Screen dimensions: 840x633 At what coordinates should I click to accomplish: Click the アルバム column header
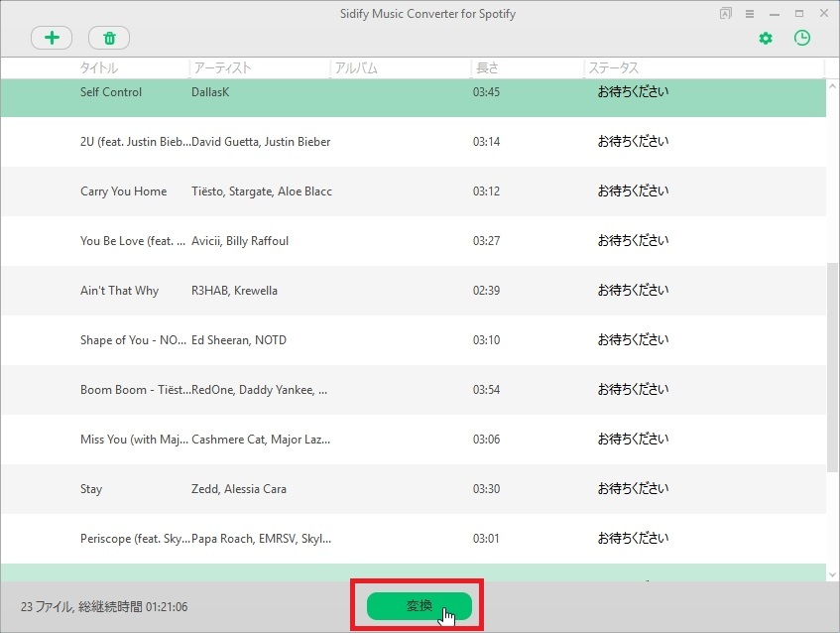357,68
